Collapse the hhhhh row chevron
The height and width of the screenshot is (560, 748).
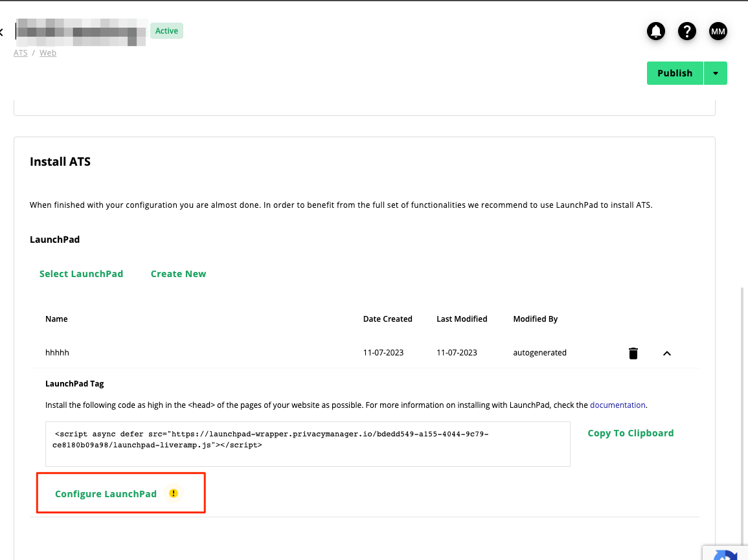tap(667, 353)
